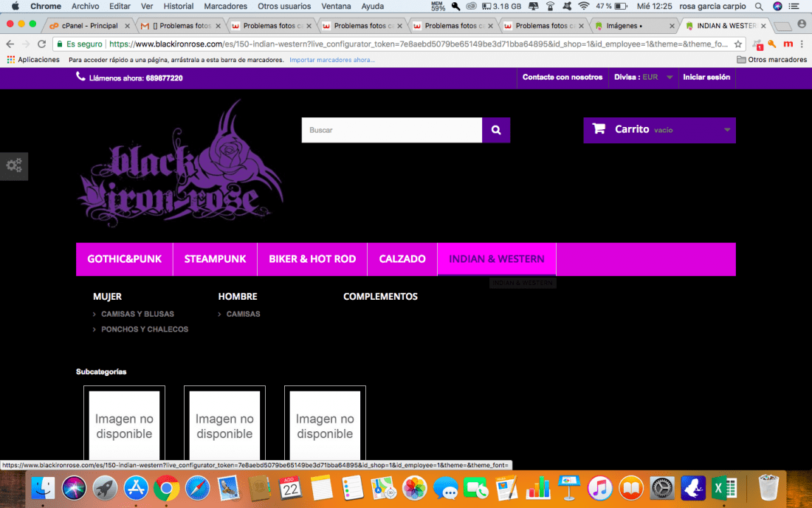Open Numbers chart app in dock
Screen dimensions: 812x508
pyautogui.click(x=538, y=488)
